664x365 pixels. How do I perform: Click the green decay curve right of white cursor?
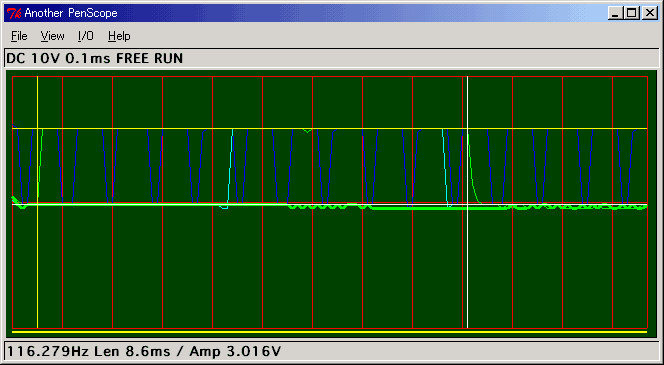coord(474,169)
